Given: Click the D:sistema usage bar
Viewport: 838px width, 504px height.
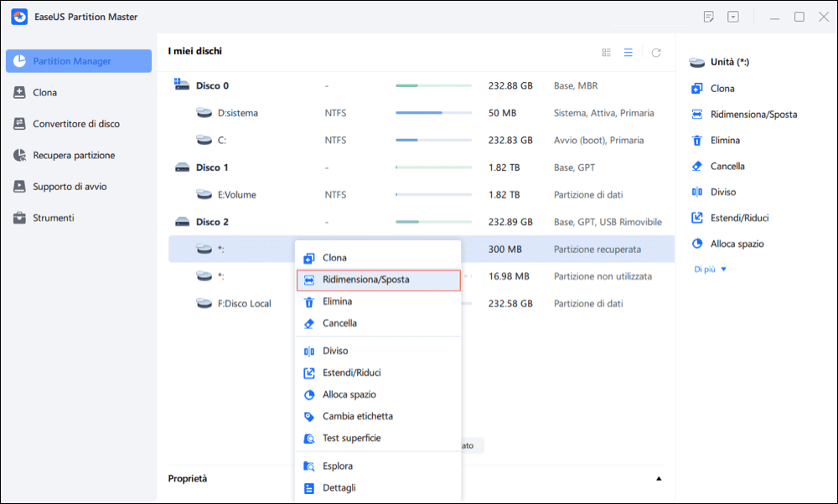Looking at the screenshot, I should pos(433,113).
